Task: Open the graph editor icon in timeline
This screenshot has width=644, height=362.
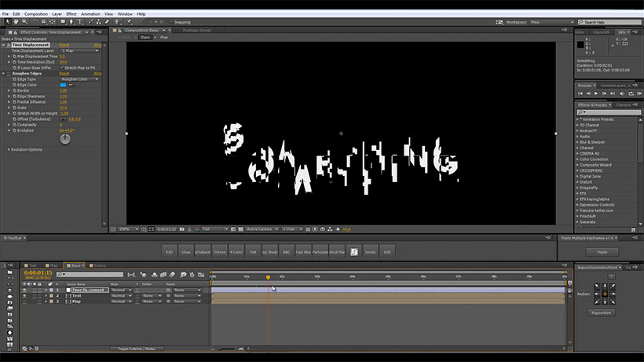Action: point(201,275)
